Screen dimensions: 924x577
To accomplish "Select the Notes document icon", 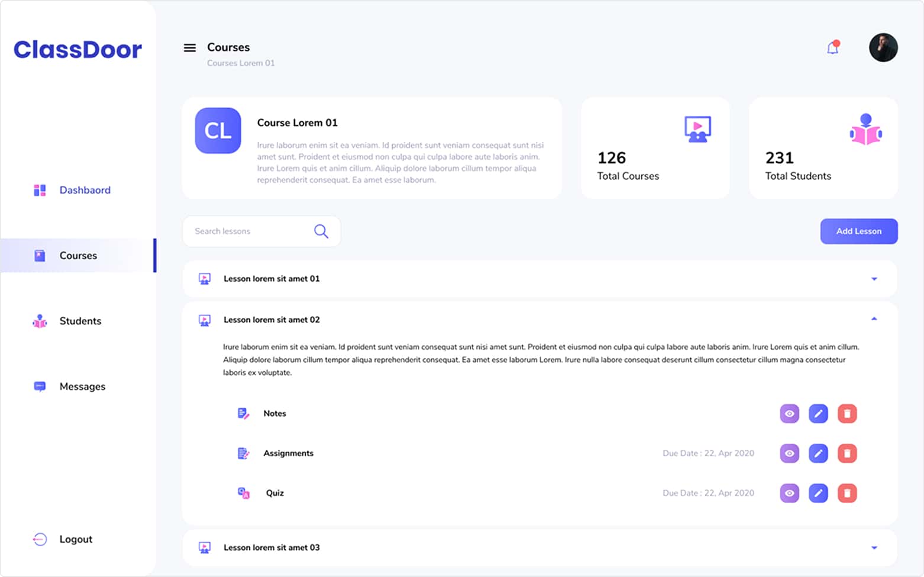I will [243, 413].
